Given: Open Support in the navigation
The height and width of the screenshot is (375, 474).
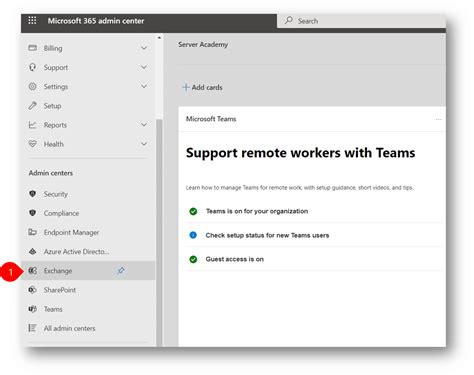Looking at the screenshot, I should click(x=89, y=67).
